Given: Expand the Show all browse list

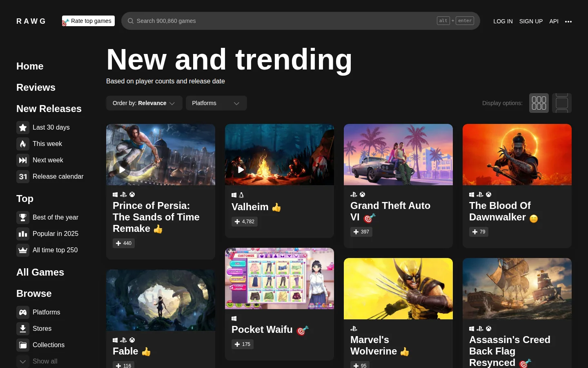Looking at the screenshot, I should pos(37,361).
